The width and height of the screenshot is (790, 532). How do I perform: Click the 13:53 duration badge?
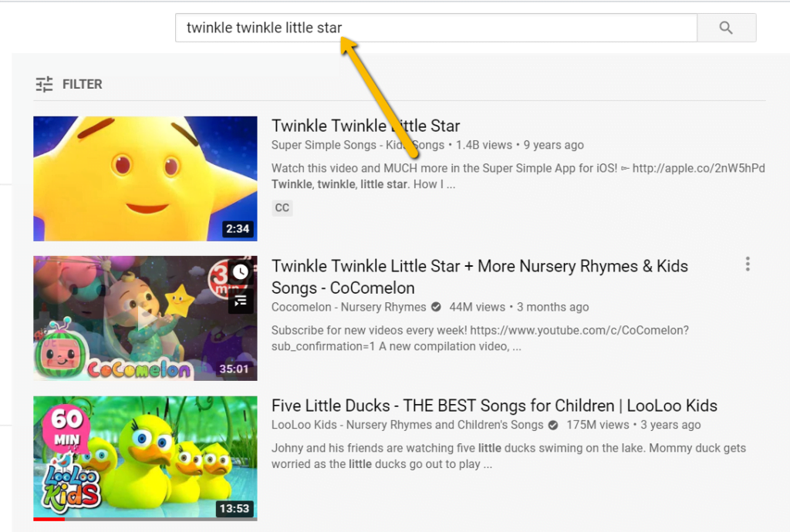(235, 508)
